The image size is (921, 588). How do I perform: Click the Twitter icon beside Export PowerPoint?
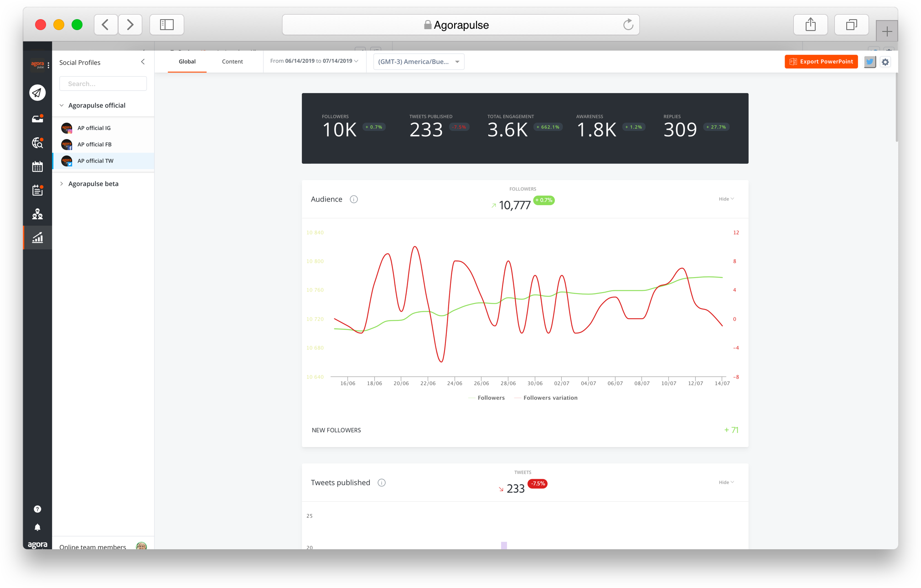click(869, 62)
